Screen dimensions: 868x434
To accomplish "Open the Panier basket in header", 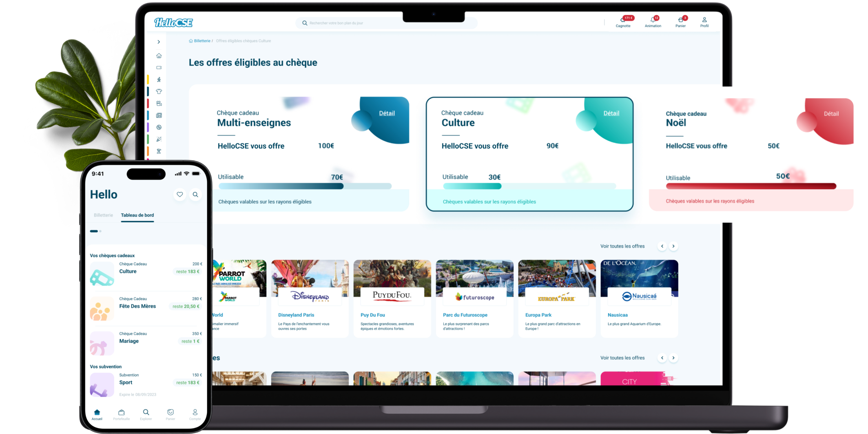I will 680,21.
